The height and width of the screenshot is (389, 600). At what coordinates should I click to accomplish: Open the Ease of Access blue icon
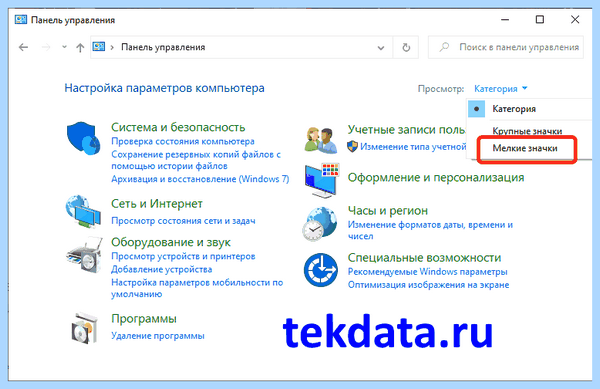321,270
